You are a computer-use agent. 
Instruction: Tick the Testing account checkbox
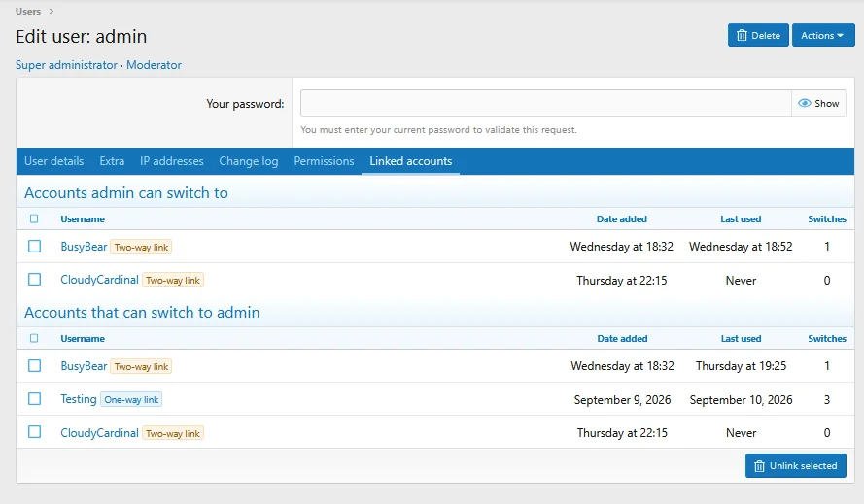click(x=35, y=399)
